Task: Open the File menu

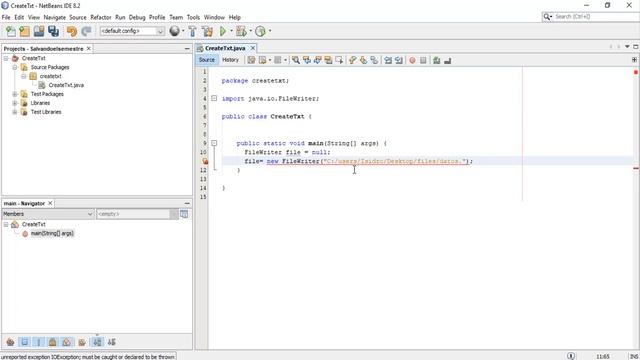Action: click(6, 17)
